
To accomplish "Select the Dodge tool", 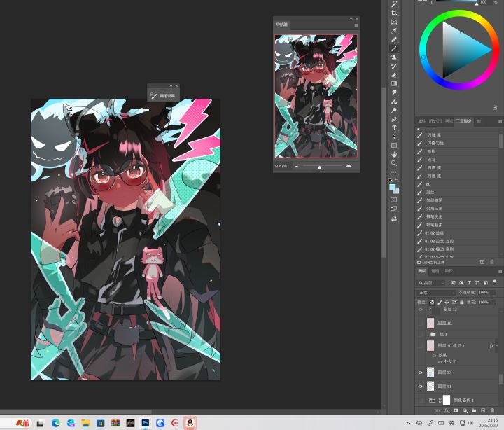I will (x=394, y=111).
